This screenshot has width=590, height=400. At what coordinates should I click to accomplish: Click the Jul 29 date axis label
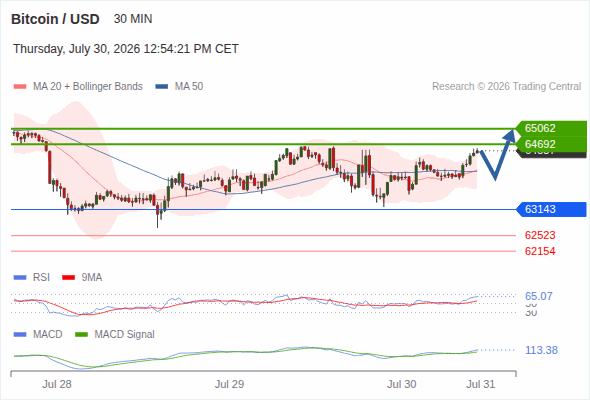230,384
